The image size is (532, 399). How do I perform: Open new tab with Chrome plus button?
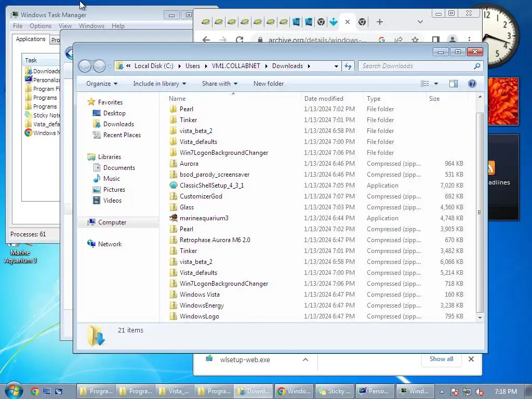(x=380, y=22)
